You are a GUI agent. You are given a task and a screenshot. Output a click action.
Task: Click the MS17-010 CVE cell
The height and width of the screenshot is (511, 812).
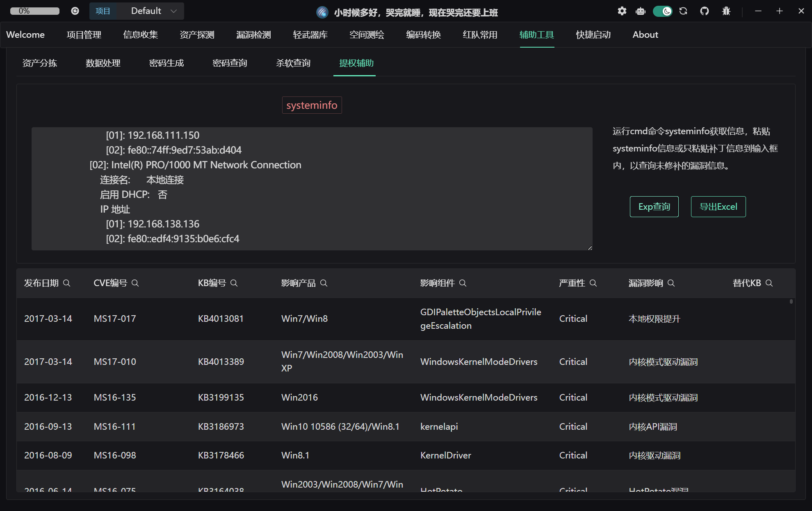click(115, 362)
